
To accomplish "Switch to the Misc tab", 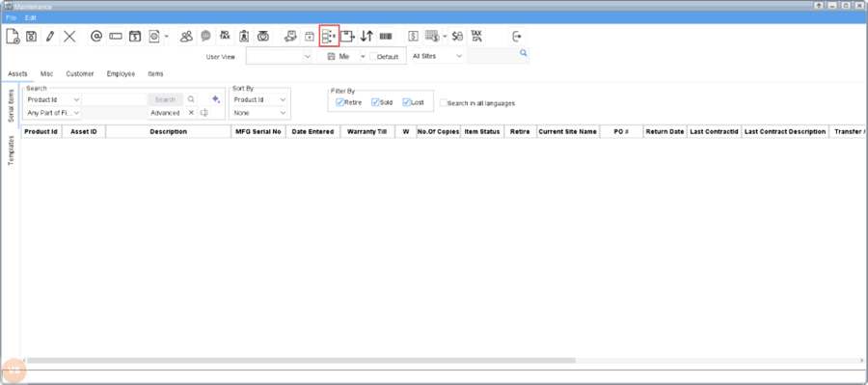I will (x=46, y=73).
